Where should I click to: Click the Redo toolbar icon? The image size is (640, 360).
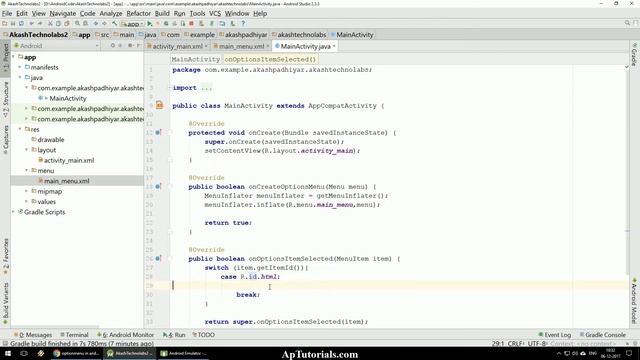click(40, 24)
